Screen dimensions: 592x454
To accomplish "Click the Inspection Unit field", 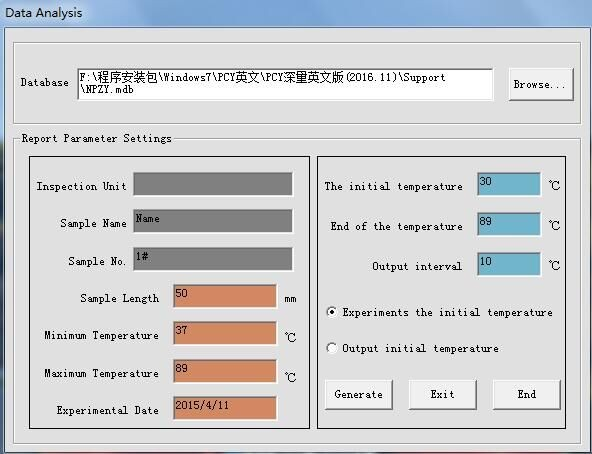I will pos(213,184).
